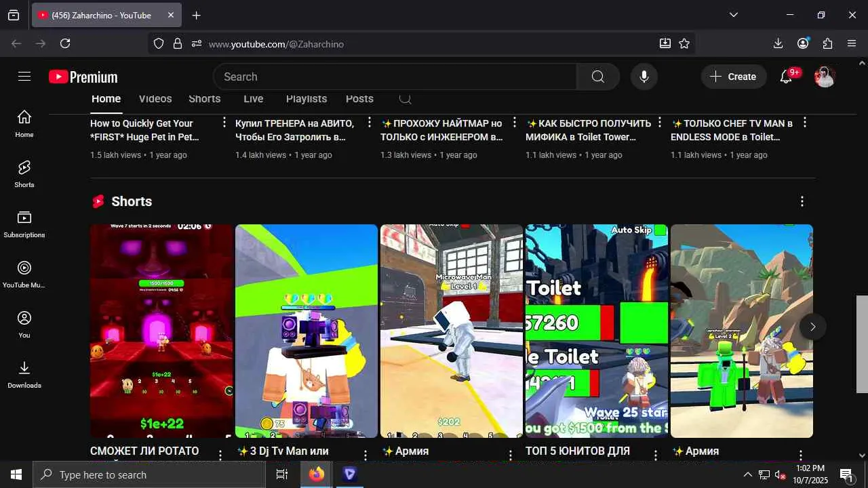Show hidden system tray icons
The width and height of the screenshot is (868, 488).
click(x=747, y=474)
